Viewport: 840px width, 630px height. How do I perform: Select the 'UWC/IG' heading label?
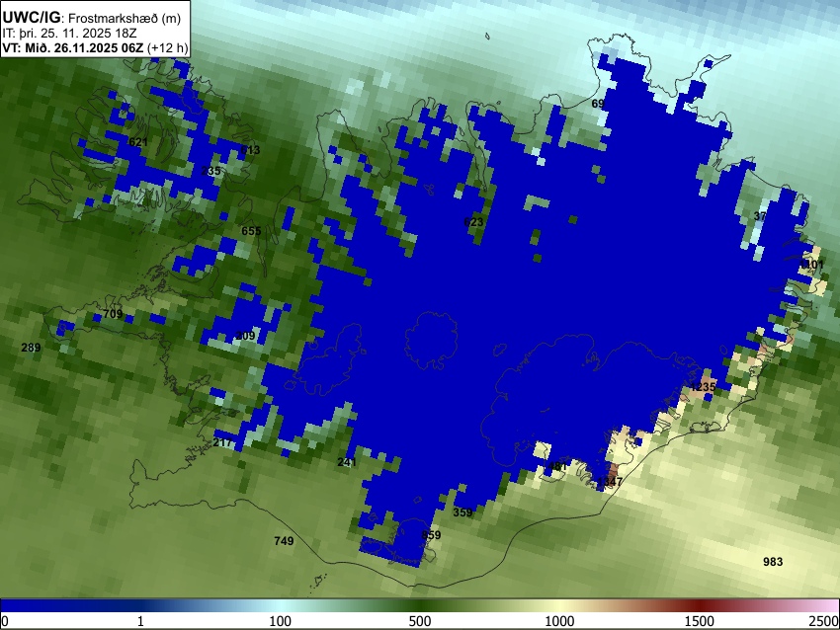pyautogui.click(x=31, y=18)
